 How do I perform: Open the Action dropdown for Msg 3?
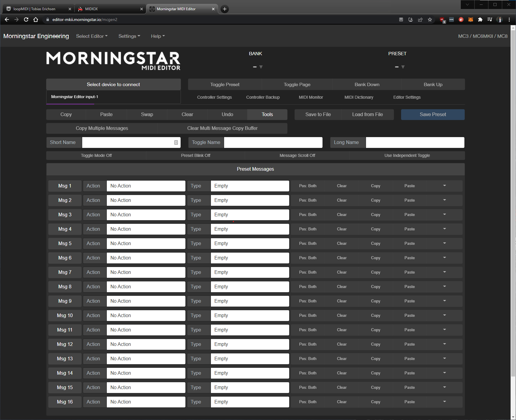tap(146, 215)
